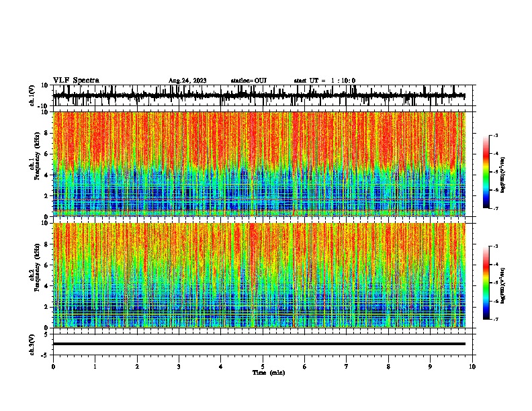Viewport: 532px width, 411px height.
Task: Click the "8" tick on the Time axis
Action: [x=388, y=367]
